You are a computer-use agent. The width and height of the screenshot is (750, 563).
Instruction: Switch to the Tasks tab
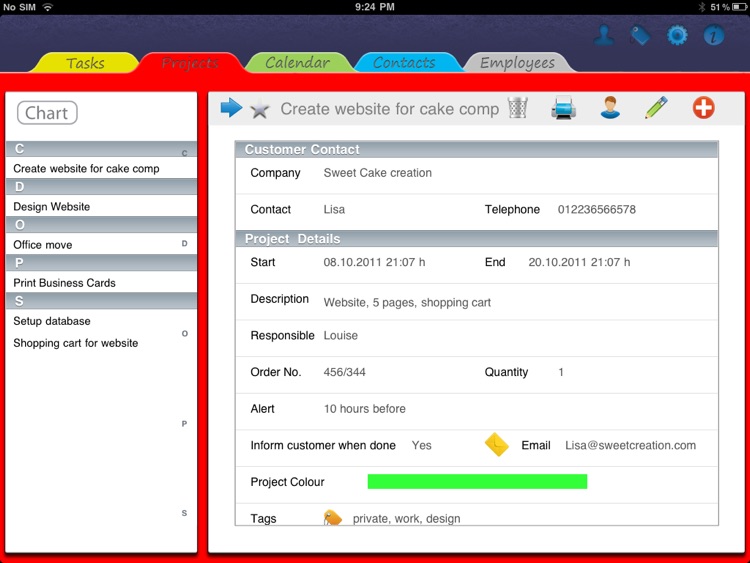[x=85, y=63]
